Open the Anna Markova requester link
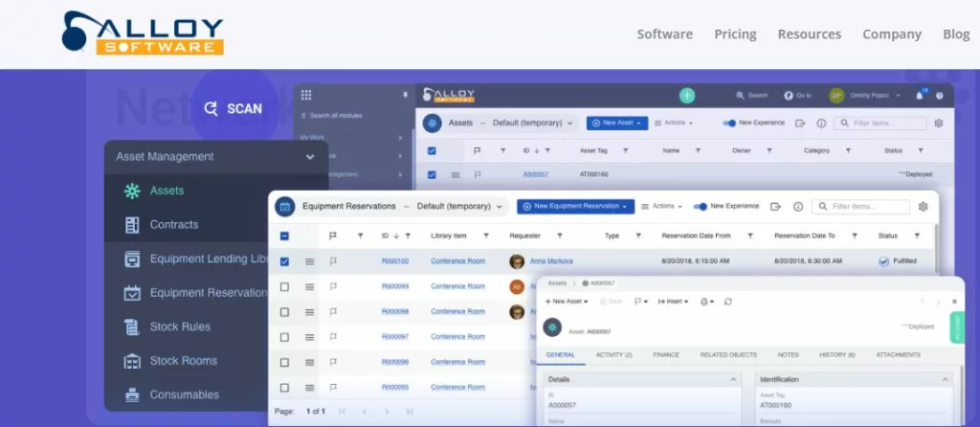Image resolution: width=980 pixels, height=427 pixels. (551, 261)
